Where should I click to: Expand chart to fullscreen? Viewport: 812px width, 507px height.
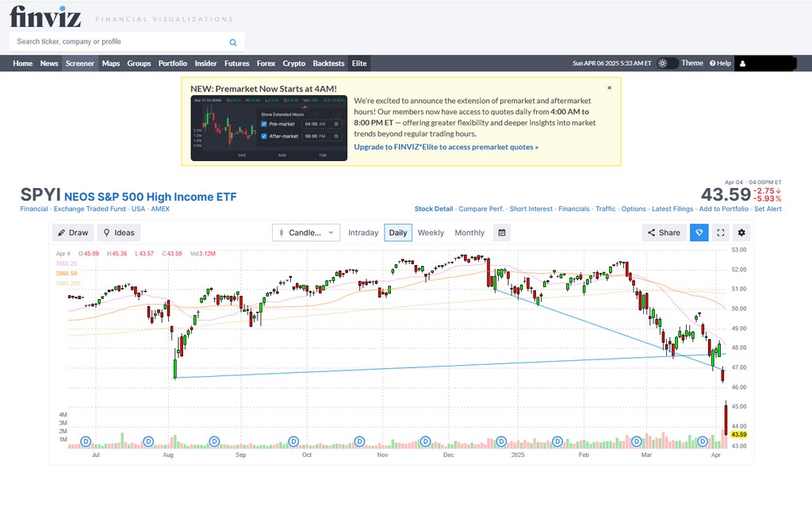(x=720, y=232)
